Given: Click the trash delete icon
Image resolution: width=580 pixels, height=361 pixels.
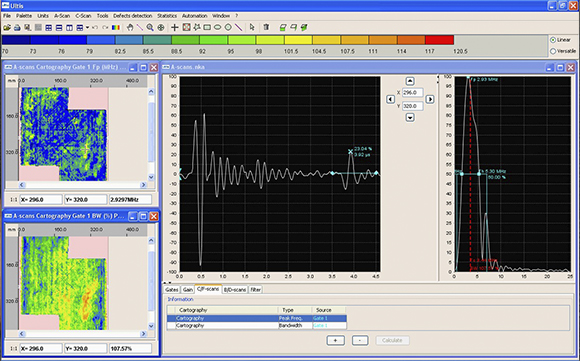Looking at the screenshot, I should 266,27.
